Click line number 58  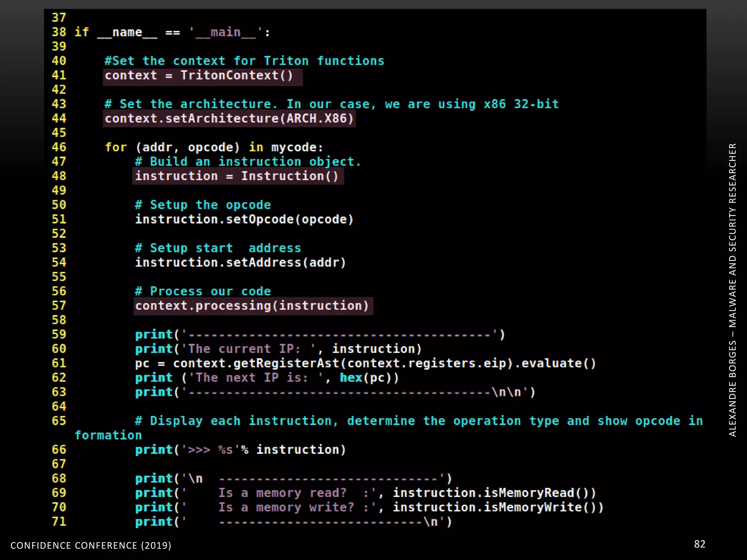(x=59, y=320)
